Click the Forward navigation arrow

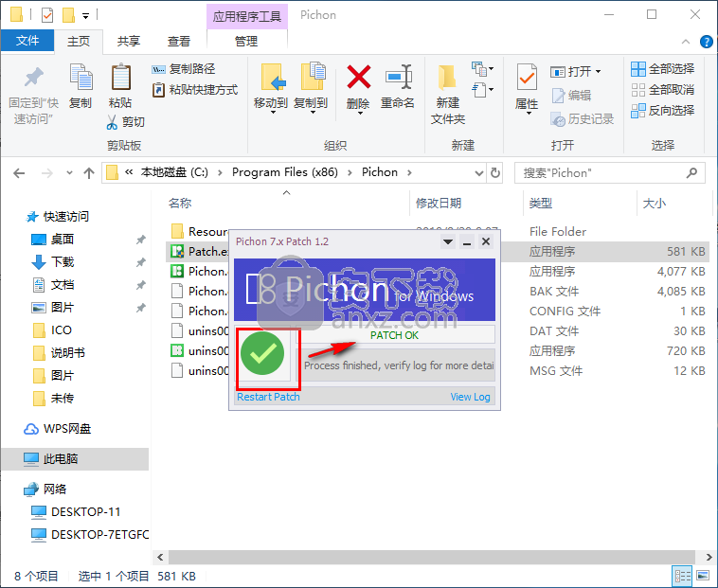[x=46, y=173]
